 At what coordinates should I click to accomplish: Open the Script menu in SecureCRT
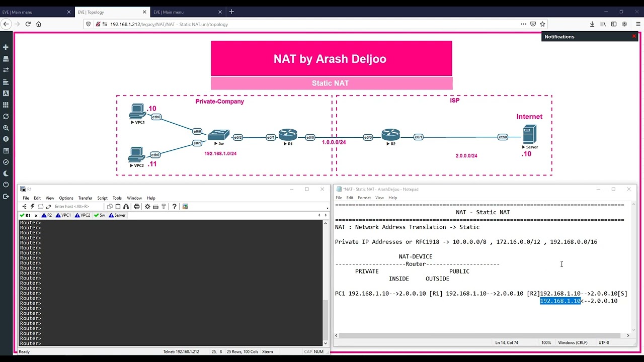[x=102, y=198]
